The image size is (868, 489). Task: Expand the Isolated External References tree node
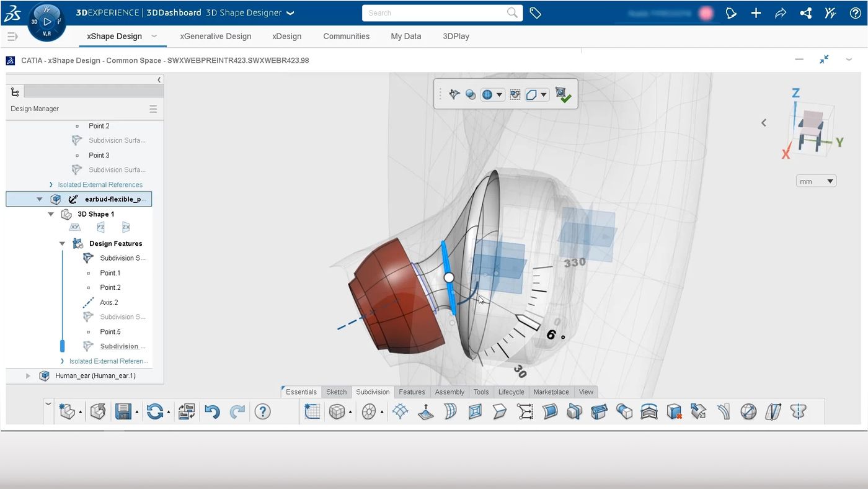[x=50, y=184]
